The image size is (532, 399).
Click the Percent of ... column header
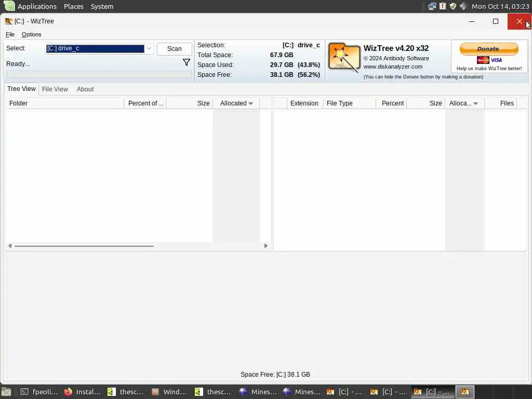tap(145, 103)
